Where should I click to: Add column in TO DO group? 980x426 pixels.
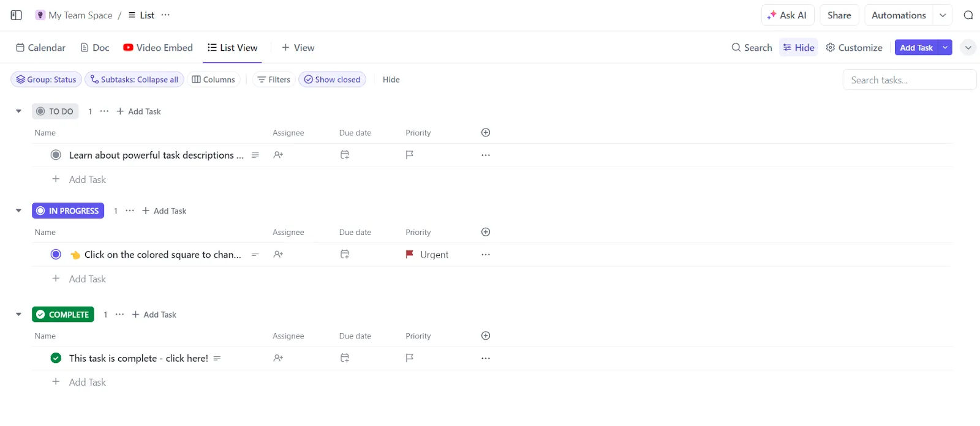point(486,133)
